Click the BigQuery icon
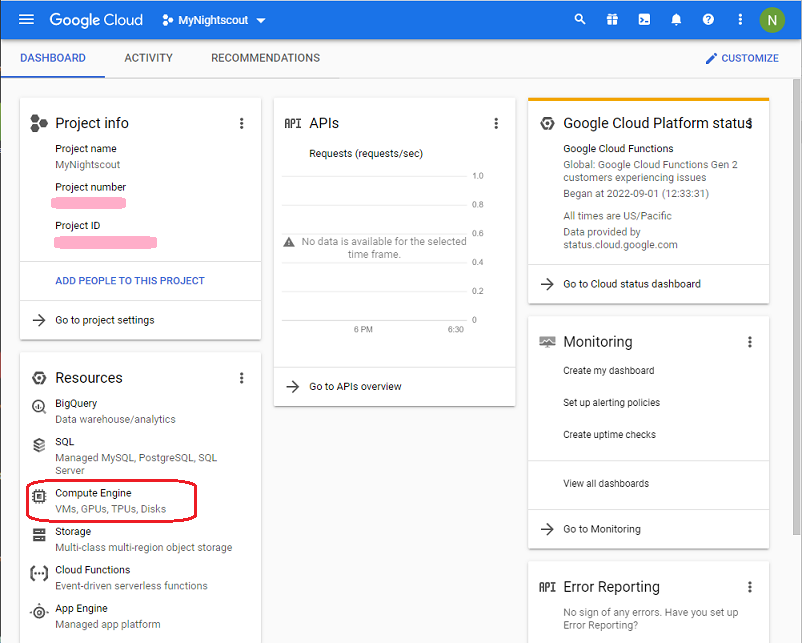The image size is (802, 643). click(39, 406)
